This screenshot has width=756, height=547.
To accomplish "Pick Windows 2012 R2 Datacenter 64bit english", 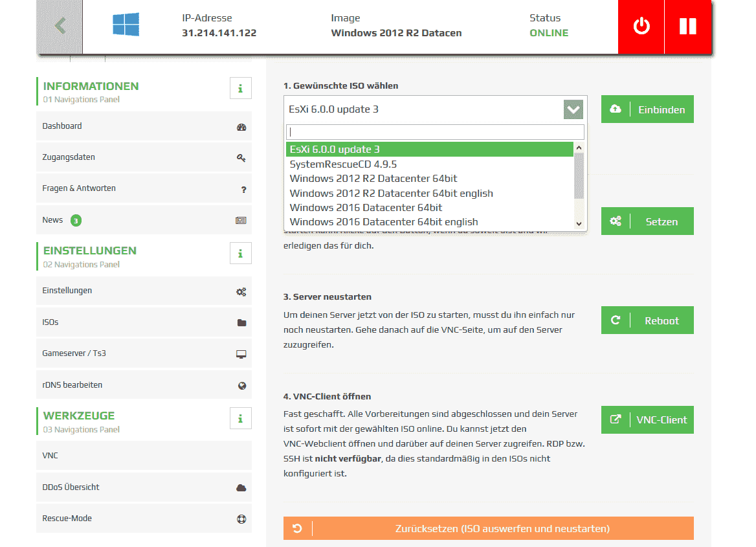I will [x=430, y=193].
